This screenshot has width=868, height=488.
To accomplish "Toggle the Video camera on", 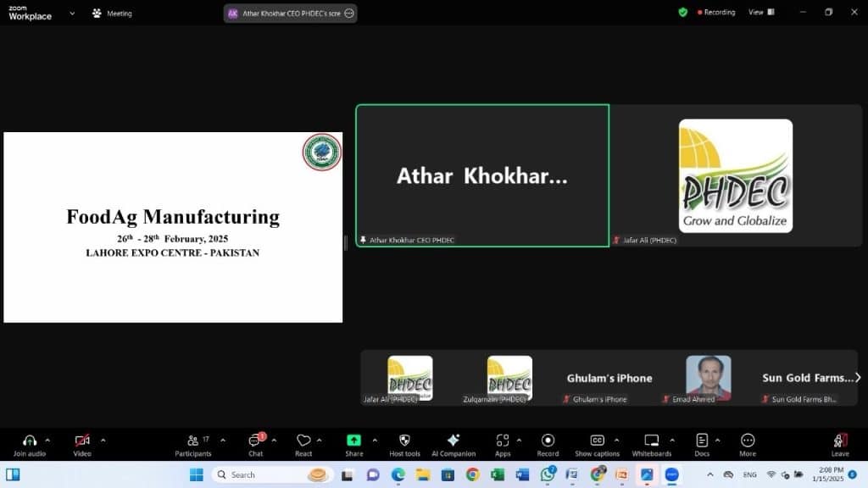I will pyautogui.click(x=82, y=441).
